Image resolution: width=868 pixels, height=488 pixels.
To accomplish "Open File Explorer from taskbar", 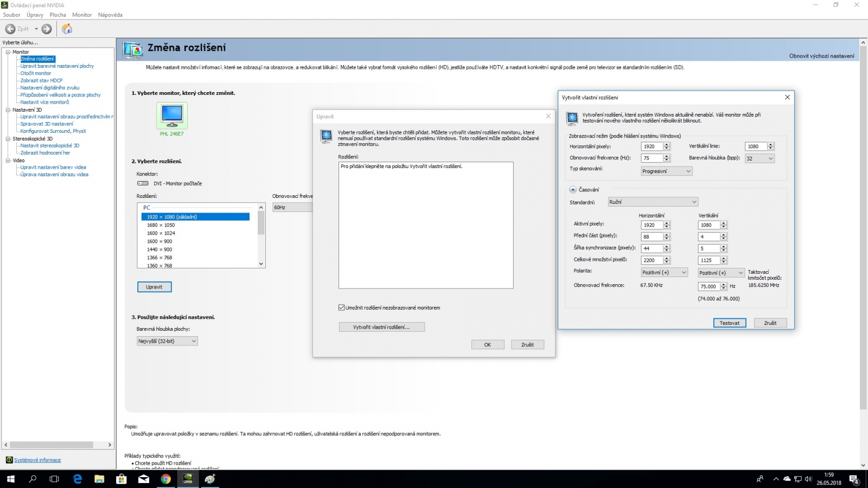I will pos(99,479).
